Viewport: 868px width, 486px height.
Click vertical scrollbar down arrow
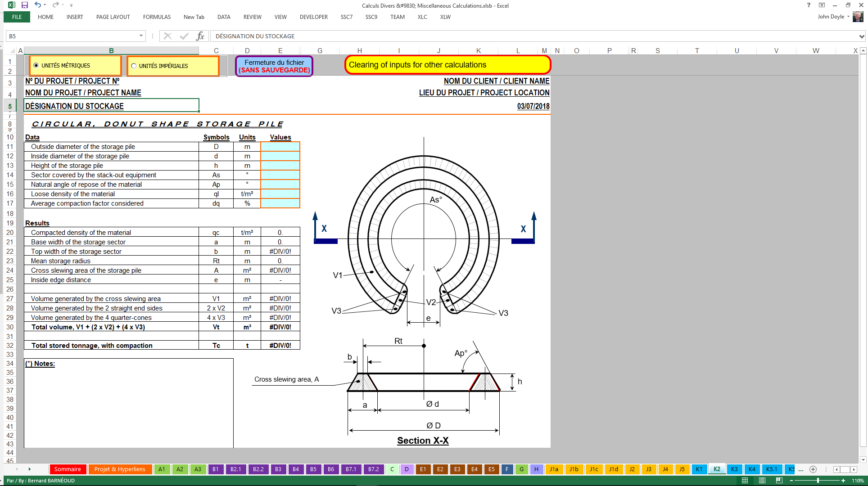click(x=863, y=460)
